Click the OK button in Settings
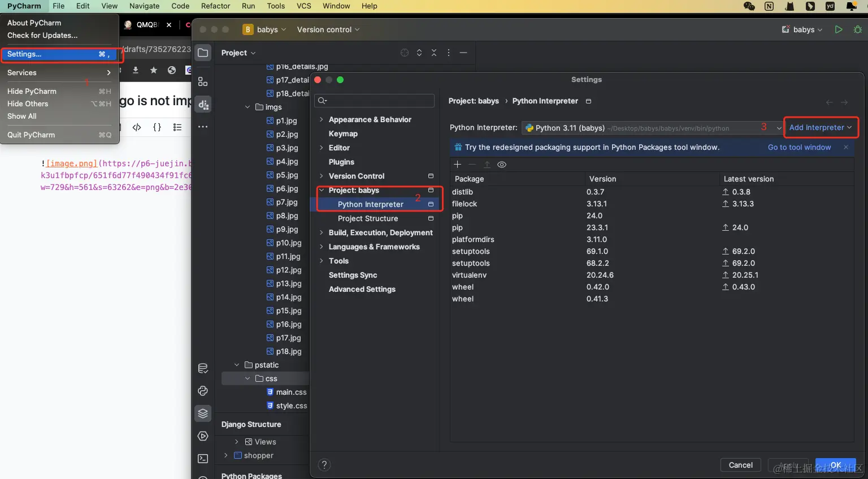868x479 pixels. coord(835,465)
